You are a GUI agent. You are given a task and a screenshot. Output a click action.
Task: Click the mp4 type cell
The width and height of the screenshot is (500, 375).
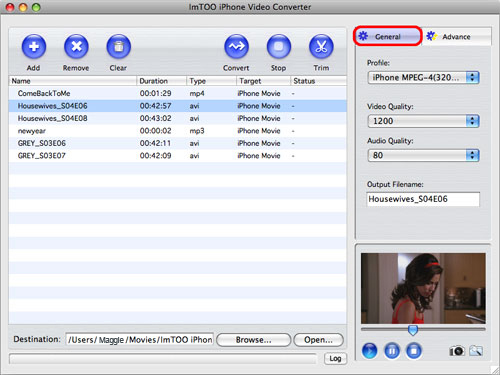coord(197,94)
